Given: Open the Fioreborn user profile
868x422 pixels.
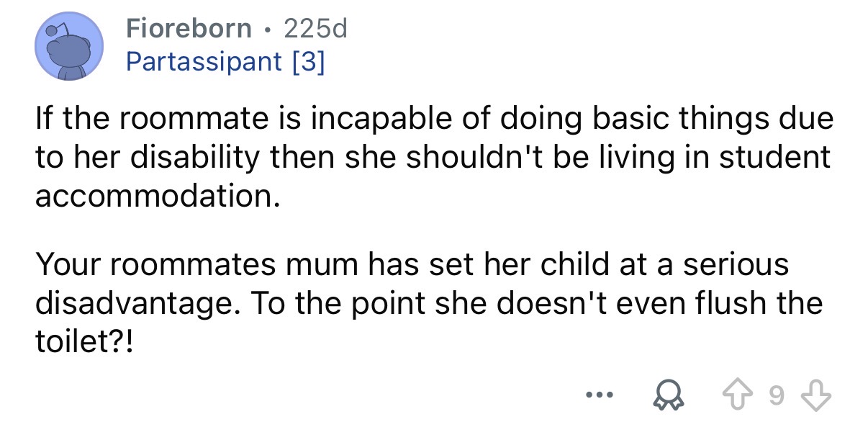Looking at the screenshot, I should click(189, 28).
